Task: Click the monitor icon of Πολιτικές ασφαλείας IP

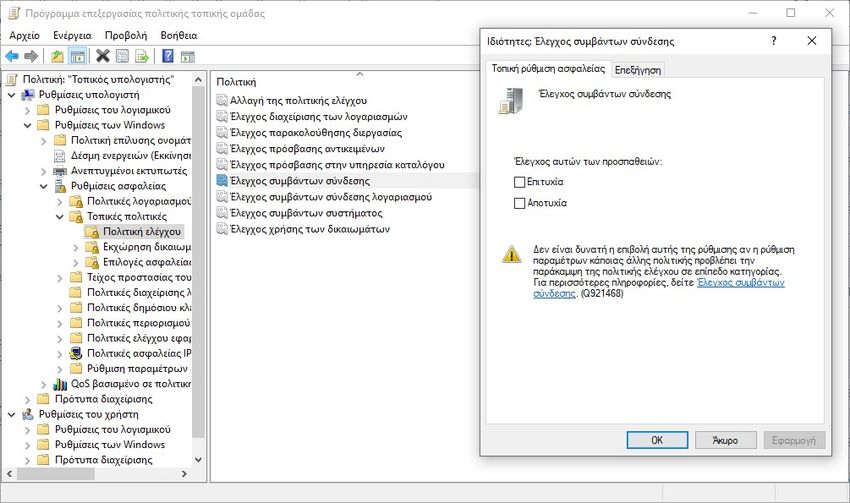Action: (76, 353)
